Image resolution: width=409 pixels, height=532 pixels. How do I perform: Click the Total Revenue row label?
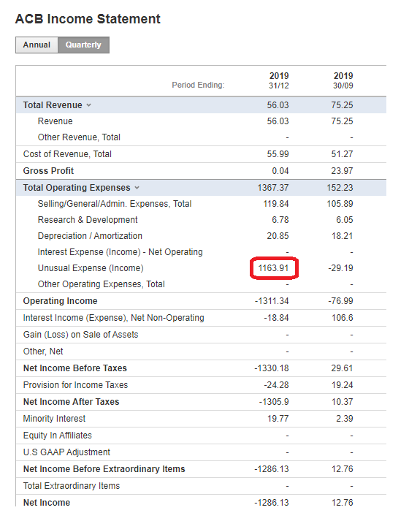pyautogui.click(x=53, y=105)
